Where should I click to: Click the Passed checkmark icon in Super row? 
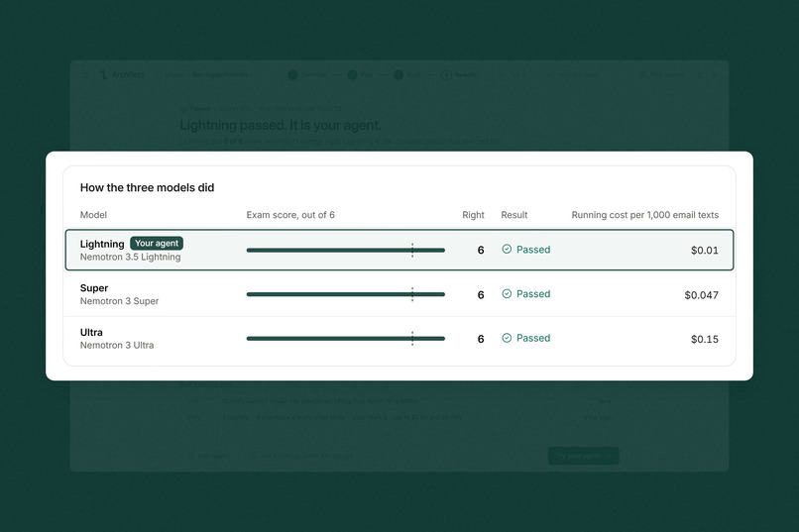(507, 294)
